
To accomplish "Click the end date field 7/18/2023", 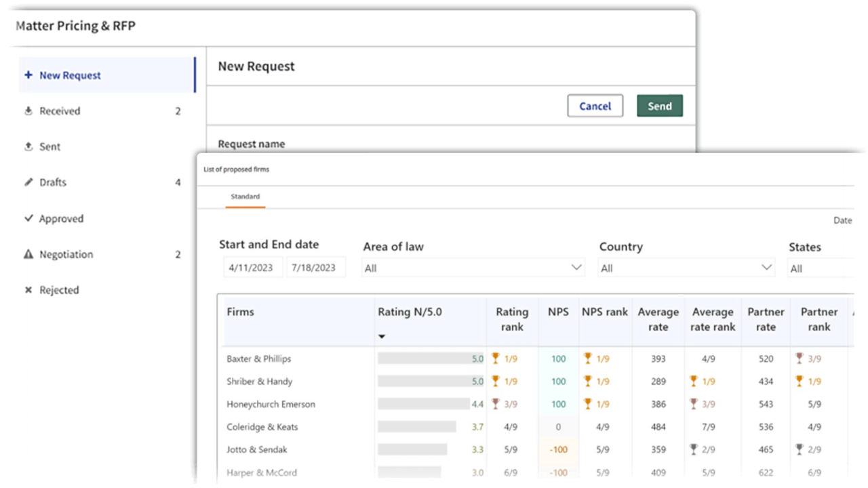I will pos(314,268).
